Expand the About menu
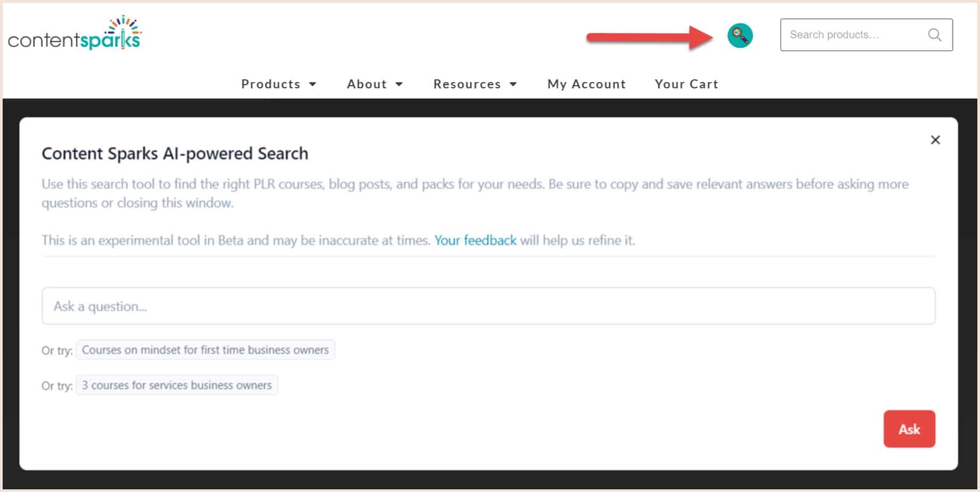 [x=375, y=84]
